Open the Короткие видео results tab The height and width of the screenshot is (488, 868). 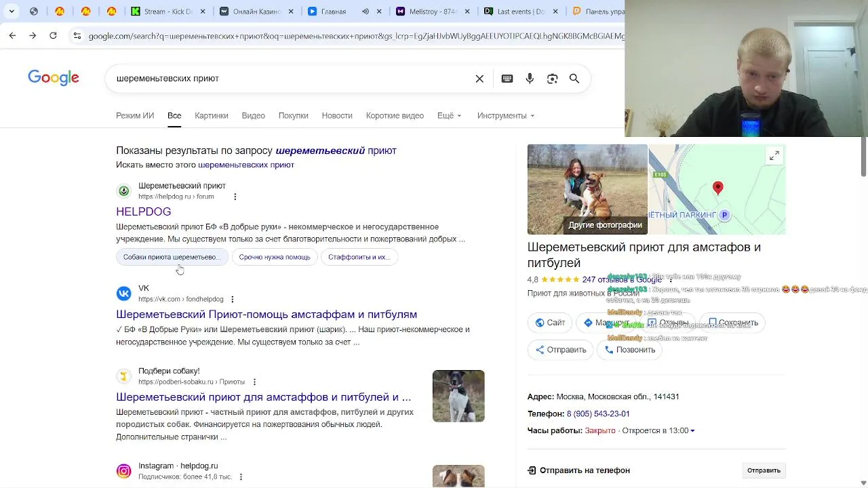click(395, 115)
